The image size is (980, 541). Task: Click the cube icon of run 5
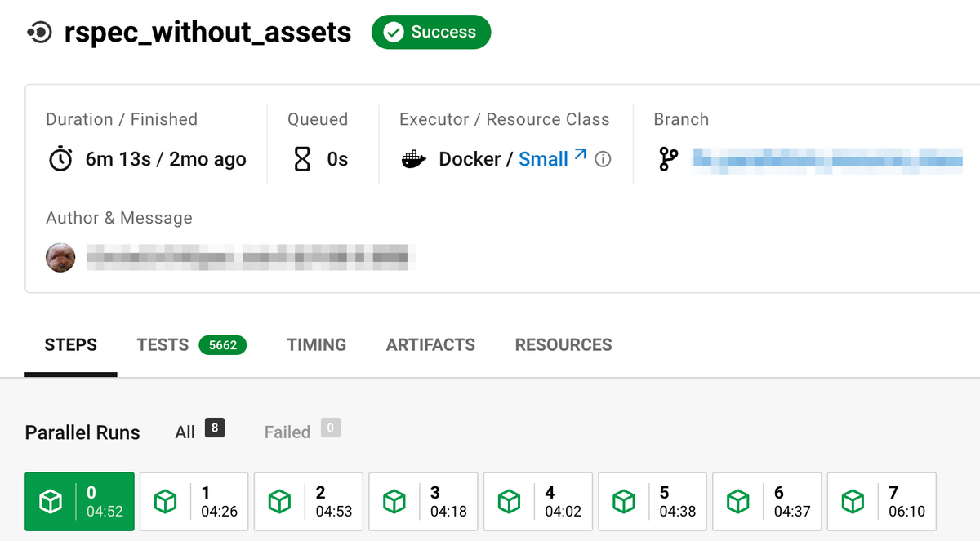(x=624, y=501)
